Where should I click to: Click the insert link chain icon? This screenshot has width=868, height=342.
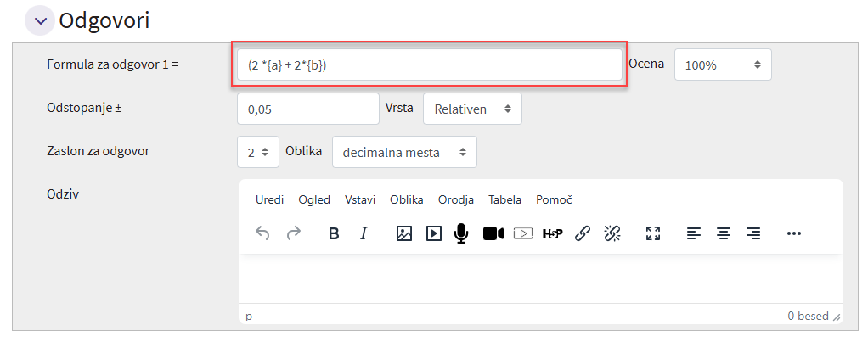583,233
